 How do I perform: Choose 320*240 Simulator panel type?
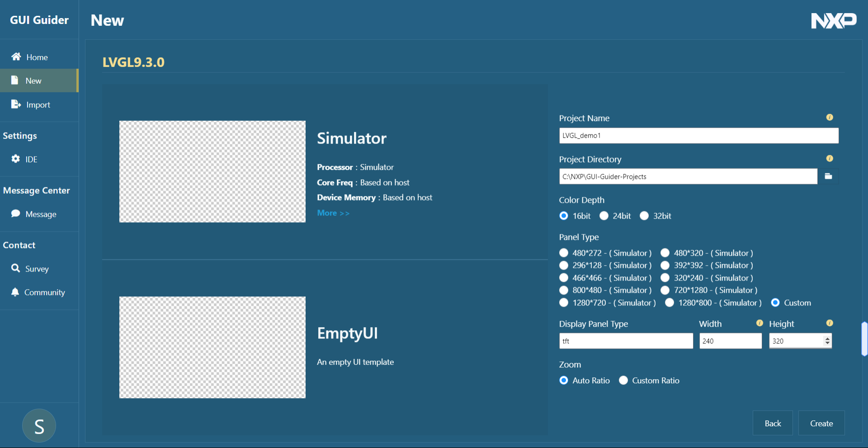tap(665, 278)
